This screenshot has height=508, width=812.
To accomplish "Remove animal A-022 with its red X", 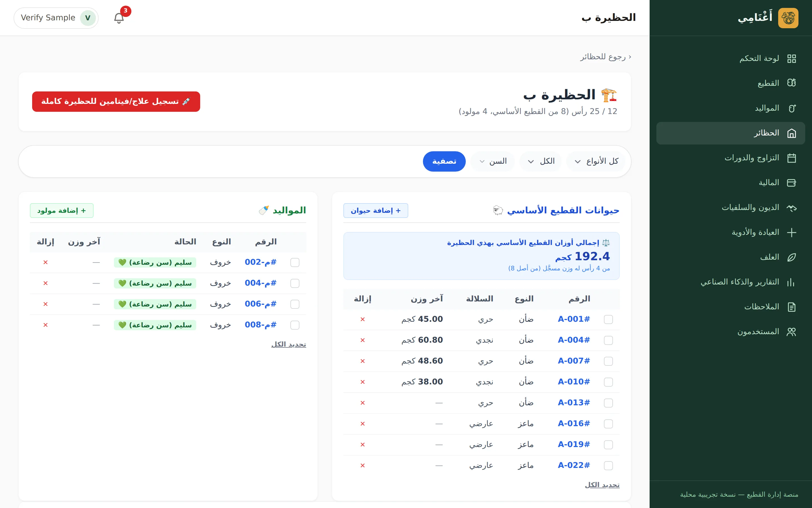I will pos(362,465).
